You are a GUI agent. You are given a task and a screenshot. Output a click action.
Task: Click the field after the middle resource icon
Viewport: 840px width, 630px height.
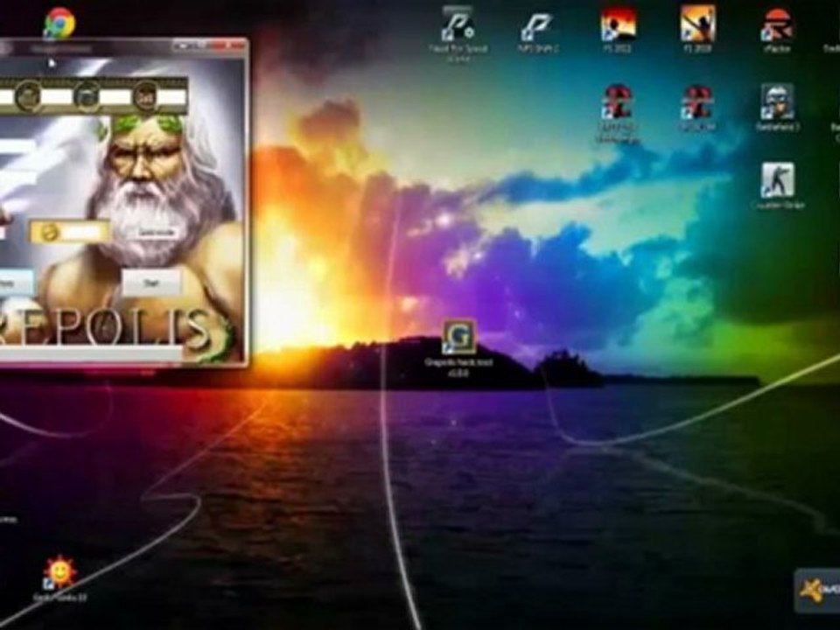pyautogui.click(x=116, y=97)
